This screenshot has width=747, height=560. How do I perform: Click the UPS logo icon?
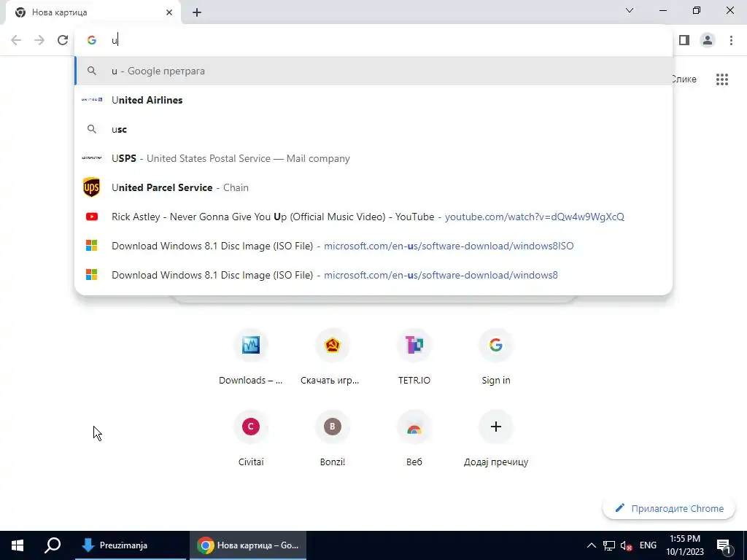point(91,187)
